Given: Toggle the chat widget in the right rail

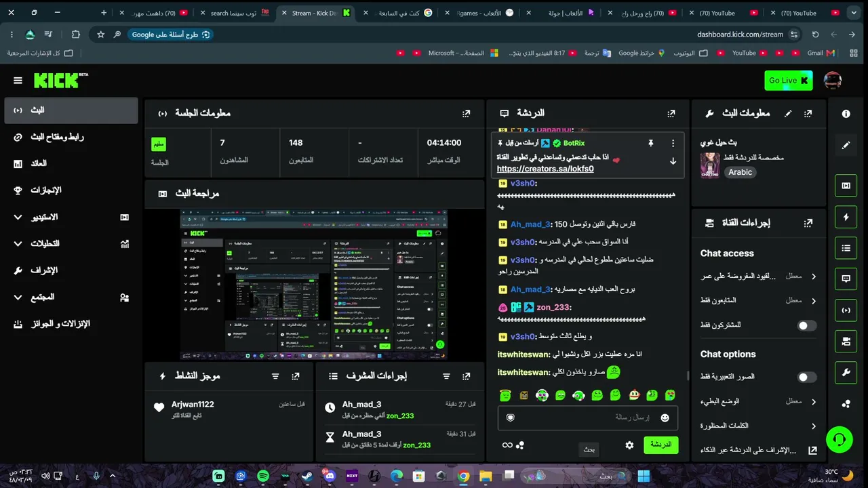Looking at the screenshot, I should pyautogui.click(x=846, y=279).
